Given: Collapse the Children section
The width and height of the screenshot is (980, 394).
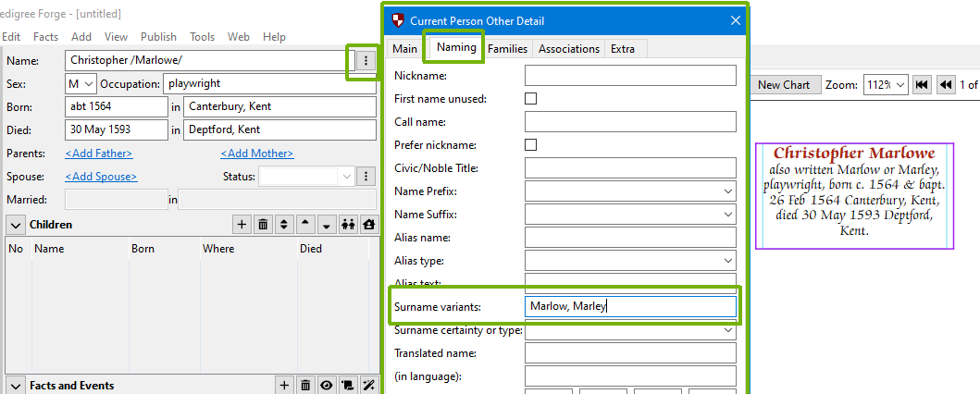Looking at the screenshot, I should coord(16,225).
